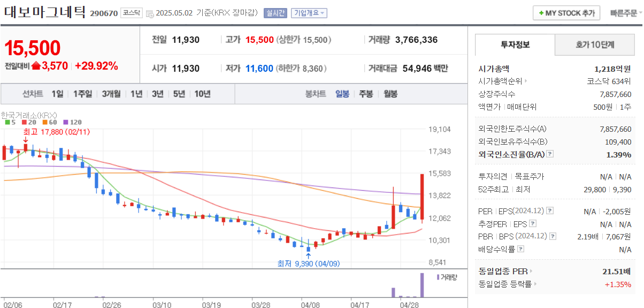644x308 pixels.
Task: Click the 거래량 value 3,766,336
Action: click(x=417, y=40)
